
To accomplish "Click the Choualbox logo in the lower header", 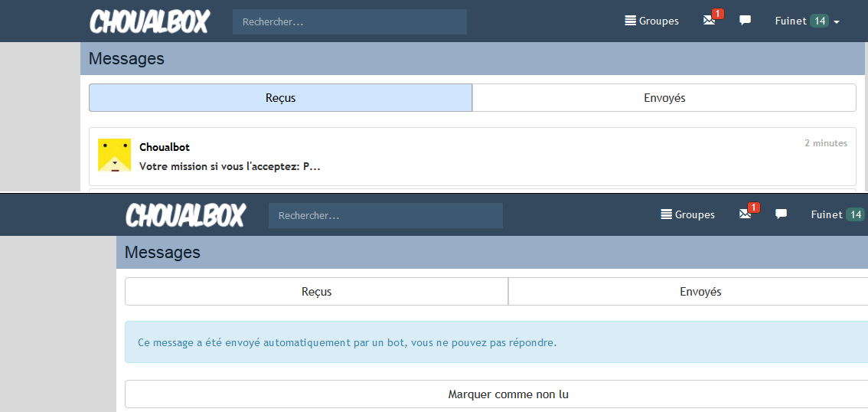I will click(x=185, y=215).
